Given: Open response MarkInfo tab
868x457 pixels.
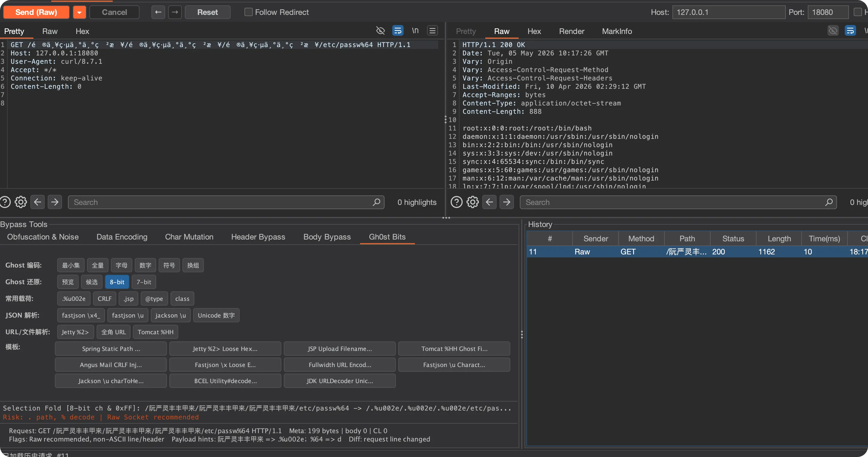Looking at the screenshot, I should coord(617,31).
